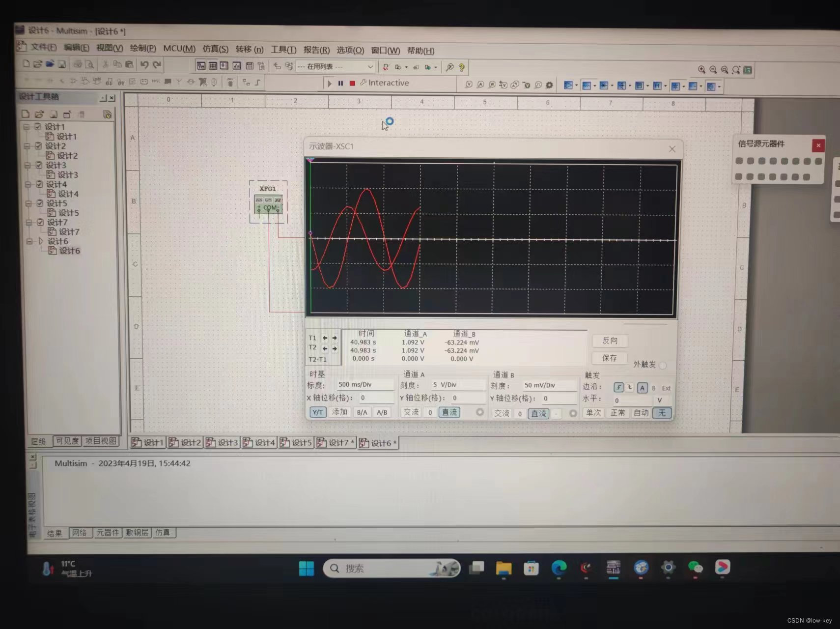Run the simulation with the play icon
The width and height of the screenshot is (840, 629).
(329, 84)
